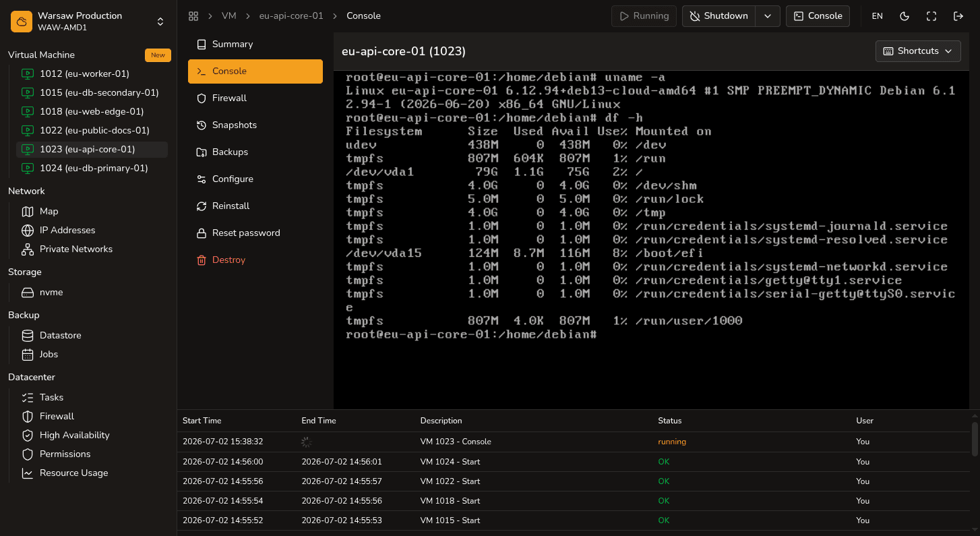Click eu-api-core-01 breadcrumb link
This screenshot has width=980, height=536.
291,16
